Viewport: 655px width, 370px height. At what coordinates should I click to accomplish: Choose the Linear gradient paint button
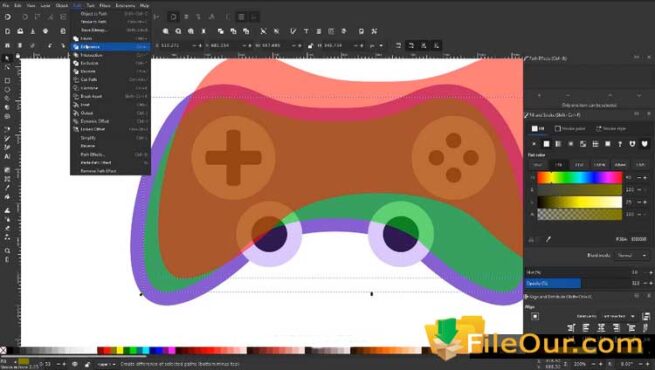pos(558,144)
